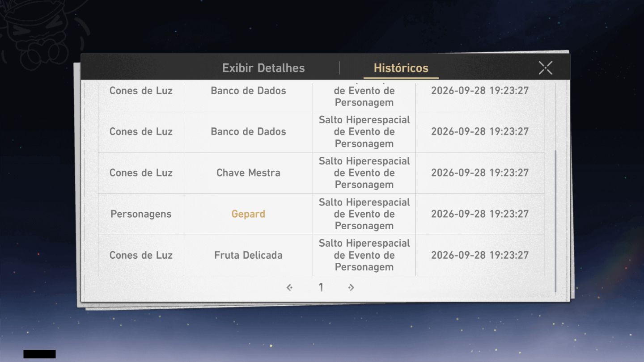The height and width of the screenshot is (362, 644).
Task: Close the history dialog with the X
Action: coord(546,68)
